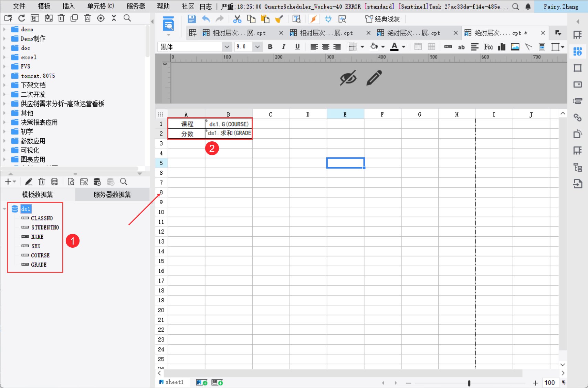Expand the 决策报表应用 folder
This screenshot has height=388, width=588.
pyautogui.click(x=4, y=122)
